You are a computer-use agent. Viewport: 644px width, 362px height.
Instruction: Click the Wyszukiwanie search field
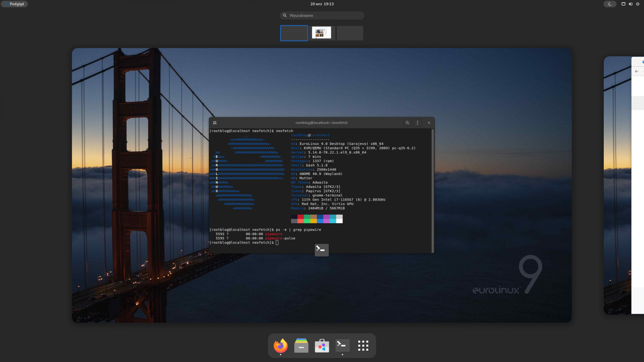[x=322, y=15]
